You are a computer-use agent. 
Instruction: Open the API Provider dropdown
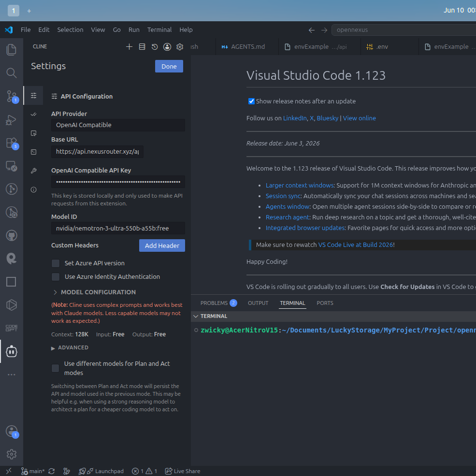(x=118, y=125)
